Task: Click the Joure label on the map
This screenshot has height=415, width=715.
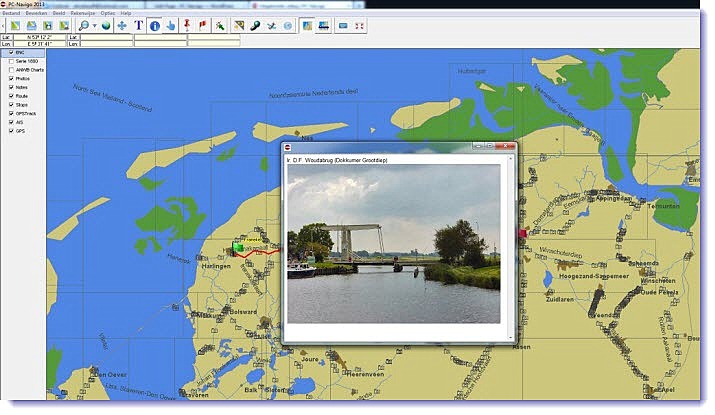Action: 310,359
